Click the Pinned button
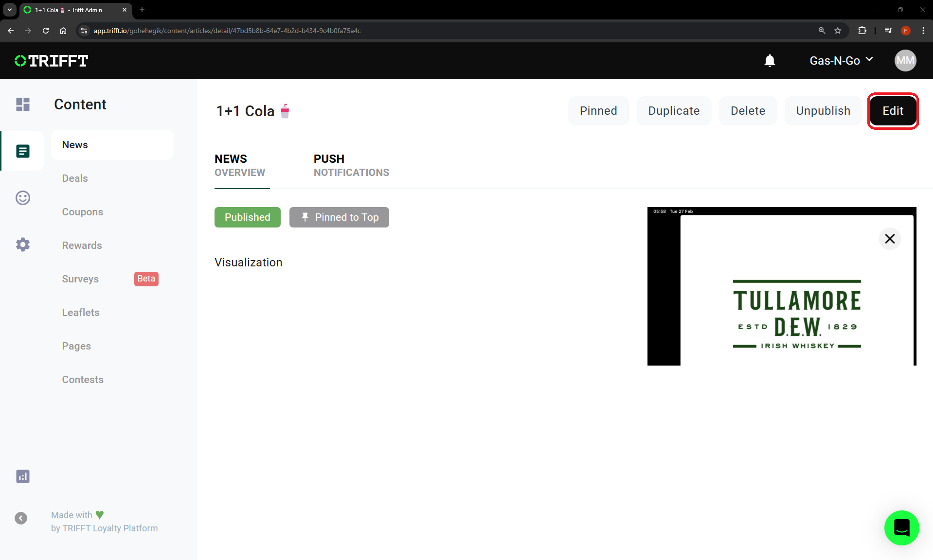933x560 pixels. [x=598, y=111]
